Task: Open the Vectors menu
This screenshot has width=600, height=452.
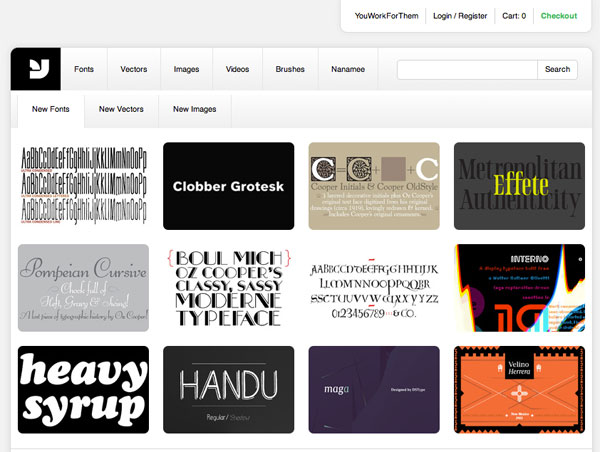Action: 134,69
